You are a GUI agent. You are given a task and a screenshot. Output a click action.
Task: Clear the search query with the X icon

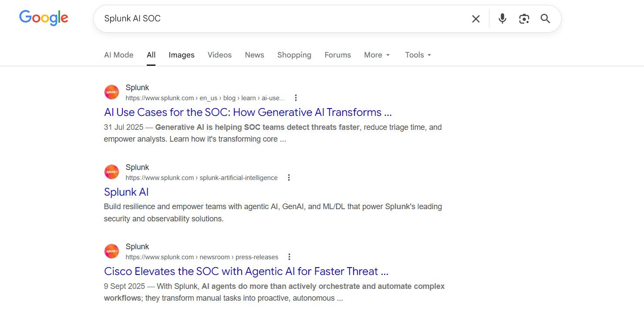tap(475, 18)
